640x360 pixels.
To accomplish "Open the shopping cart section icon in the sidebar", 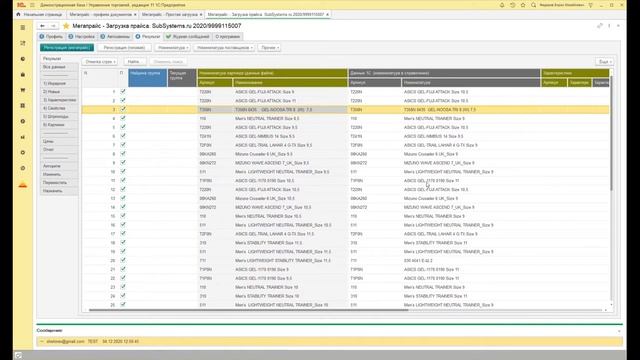I will (x=23, y=90).
